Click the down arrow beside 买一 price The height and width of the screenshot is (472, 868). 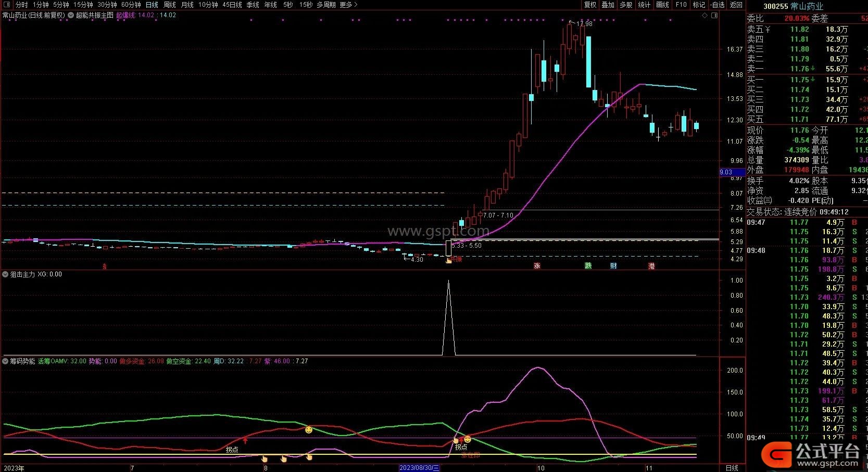click(x=813, y=80)
